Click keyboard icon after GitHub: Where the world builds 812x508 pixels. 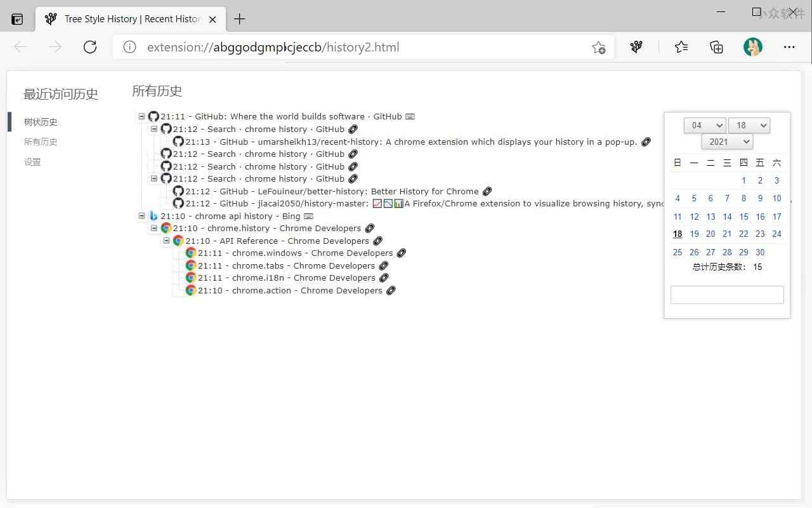(x=410, y=117)
